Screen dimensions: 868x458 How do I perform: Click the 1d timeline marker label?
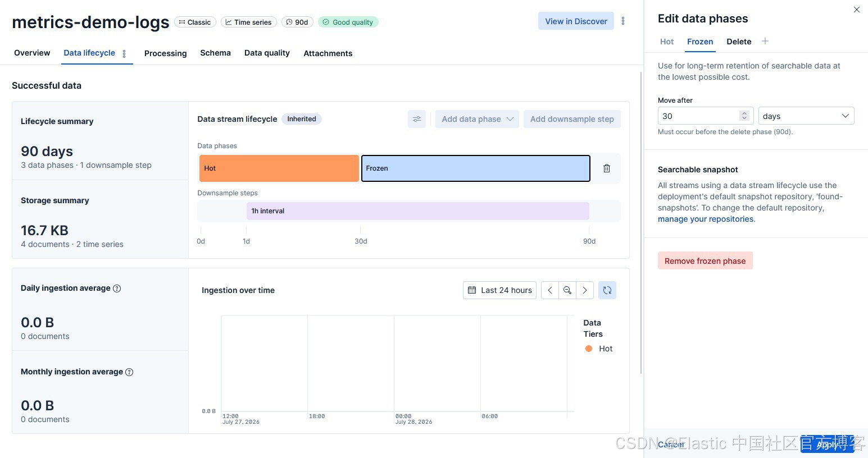tap(246, 241)
